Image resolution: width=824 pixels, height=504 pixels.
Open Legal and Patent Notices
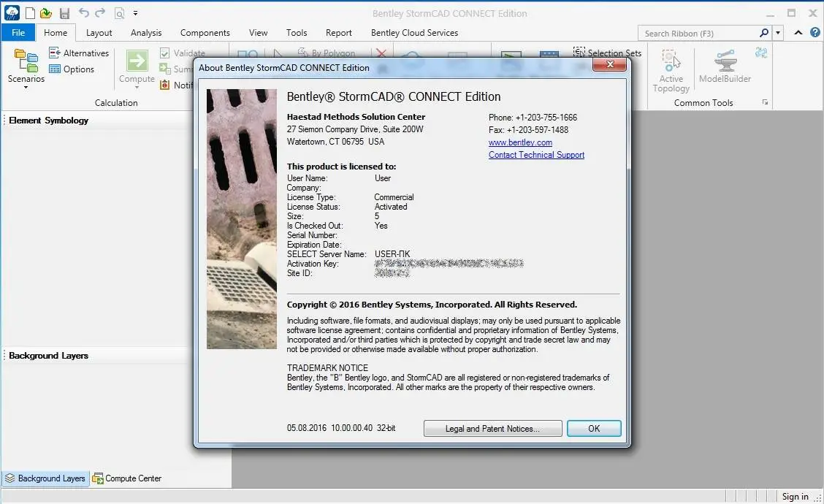click(x=492, y=428)
